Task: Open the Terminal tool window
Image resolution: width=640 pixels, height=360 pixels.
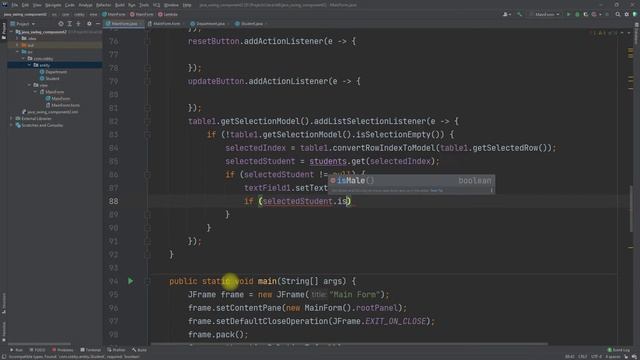Action: click(90, 350)
